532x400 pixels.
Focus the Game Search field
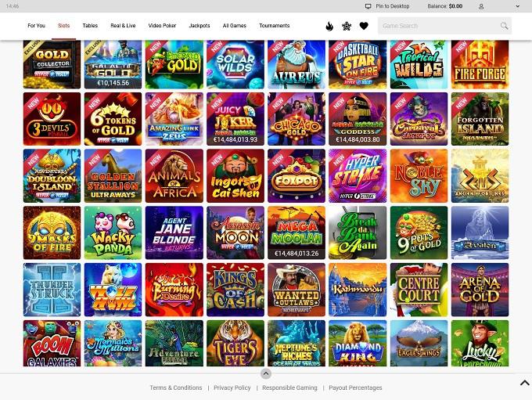tap(439, 26)
